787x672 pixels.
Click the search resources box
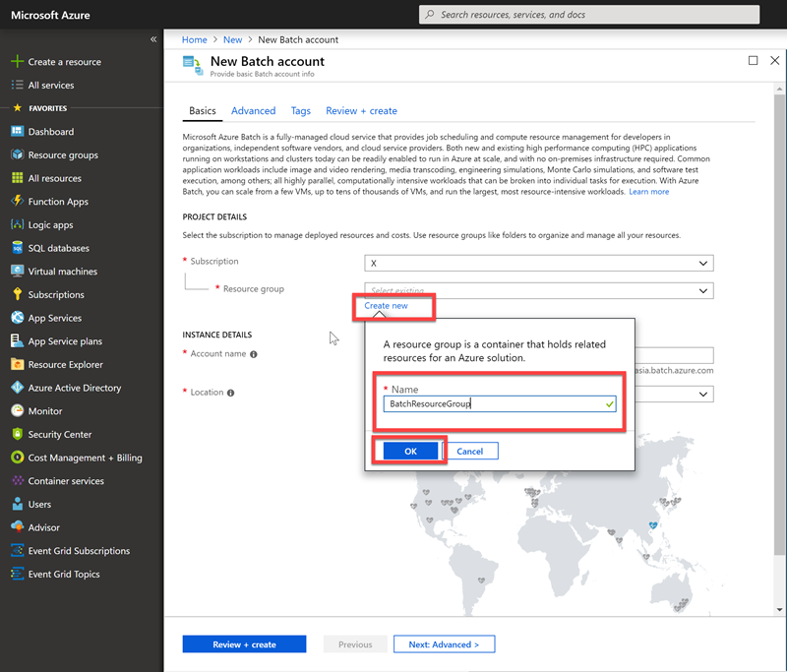click(x=589, y=15)
